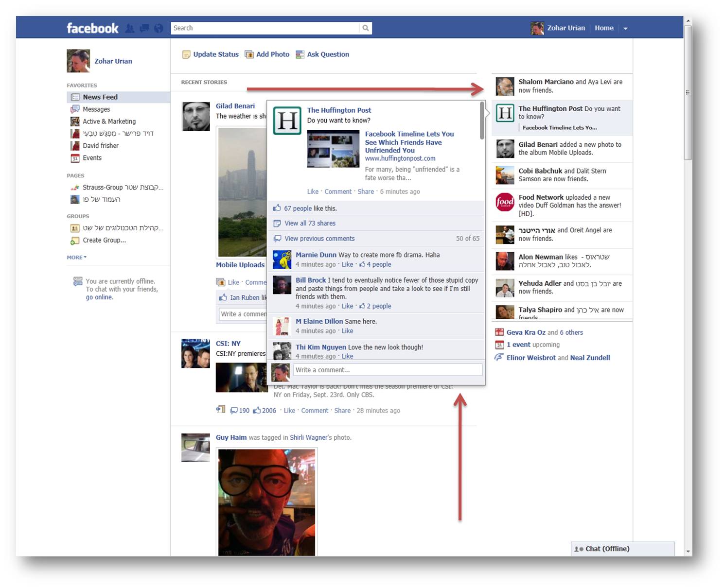Open View all 73 shares

[x=310, y=224]
